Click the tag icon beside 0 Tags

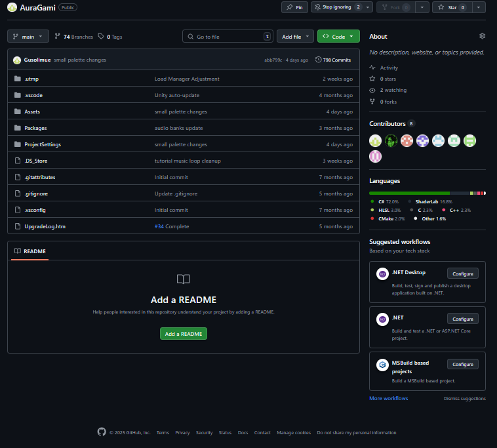click(x=101, y=36)
